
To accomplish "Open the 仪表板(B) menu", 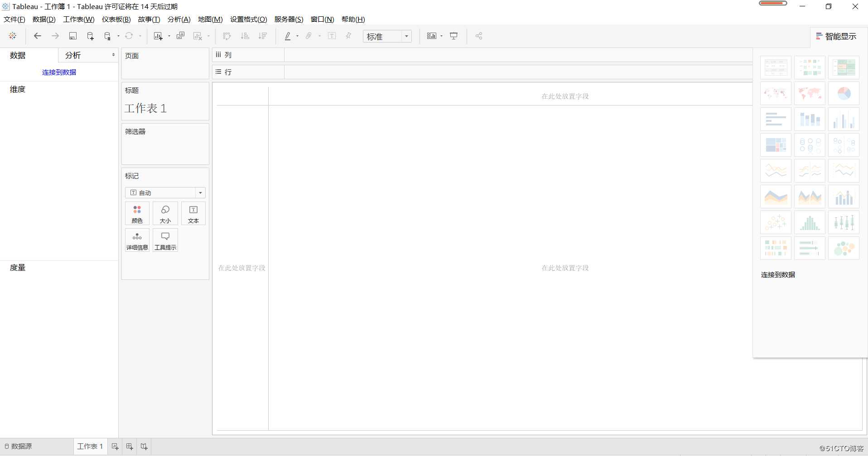I will click(x=116, y=19).
